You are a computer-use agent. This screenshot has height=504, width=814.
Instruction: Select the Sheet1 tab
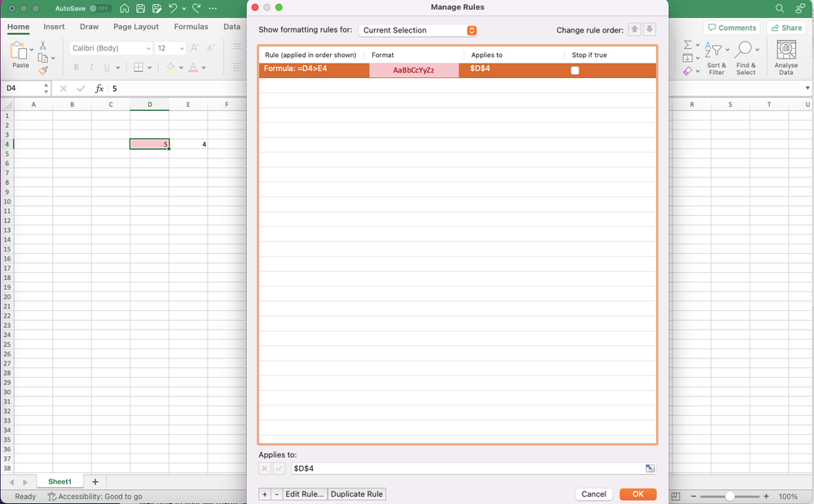[59, 481]
